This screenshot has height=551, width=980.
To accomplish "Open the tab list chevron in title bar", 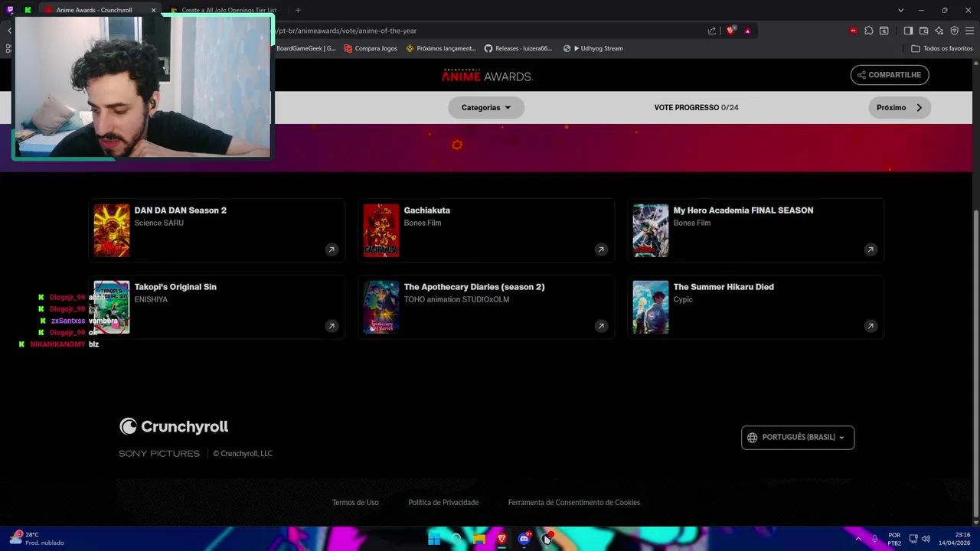I will pos(900,10).
